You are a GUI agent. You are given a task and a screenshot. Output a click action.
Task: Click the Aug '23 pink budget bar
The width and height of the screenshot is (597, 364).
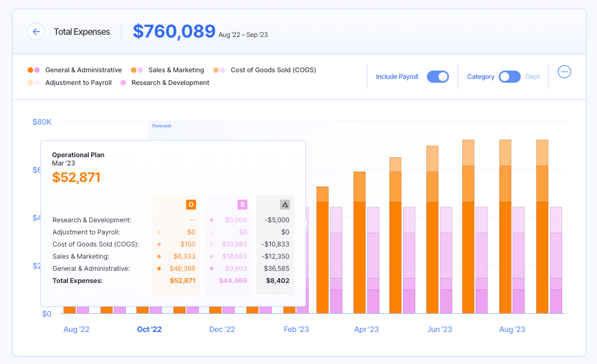coord(519,259)
